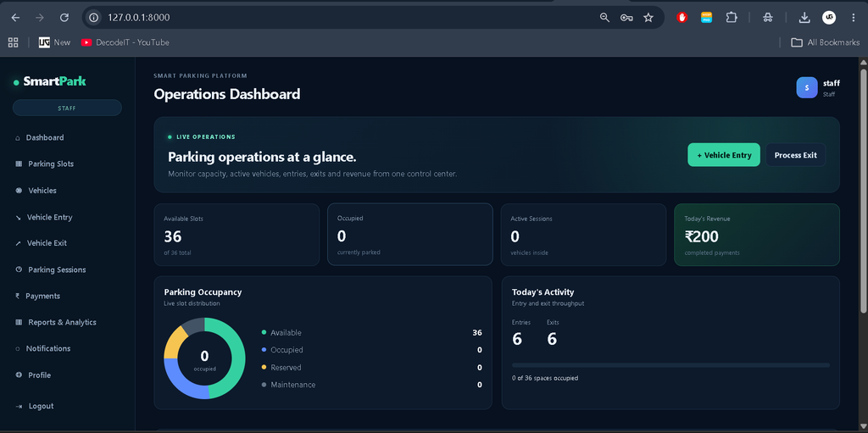Click the Operations Dashboard heading
This screenshot has width=868, height=433.
click(x=227, y=94)
